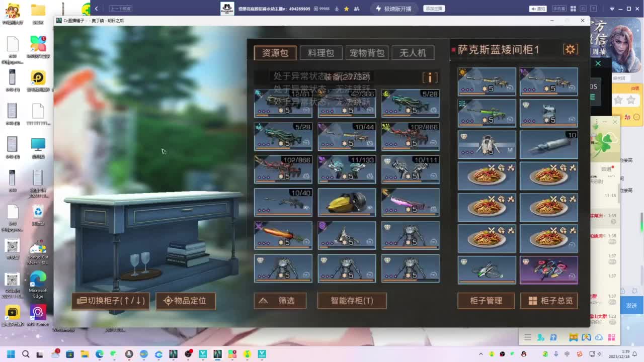Image resolution: width=644 pixels, height=362 pixels.
Task: Select green rifle in cabinet
Action: [x=487, y=113]
